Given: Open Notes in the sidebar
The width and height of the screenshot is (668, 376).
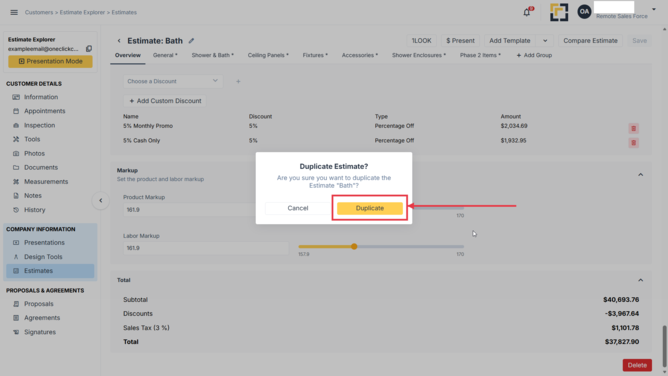Looking at the screenshot, I should (x=32, y=195).
